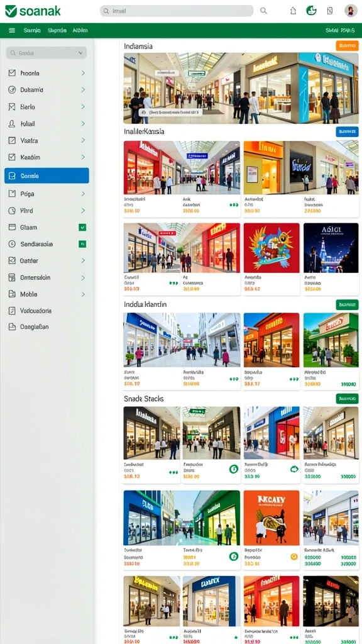The width and height of the screenshot is (362, 644).
Task: Click the icon beside sidebar item Gattter
Action: [12, 261]
